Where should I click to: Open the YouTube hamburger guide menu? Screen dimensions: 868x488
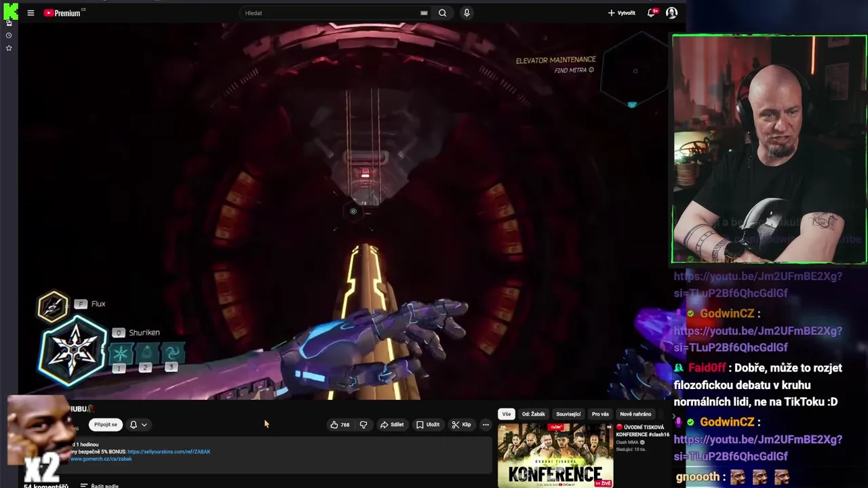[x=31, y=13]
